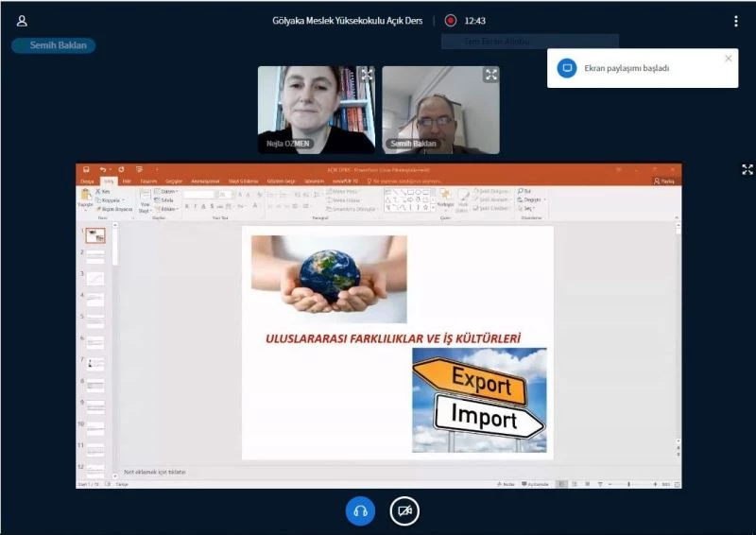Click the headphones audio button
The image size is (756, 535).
[359, 511]
